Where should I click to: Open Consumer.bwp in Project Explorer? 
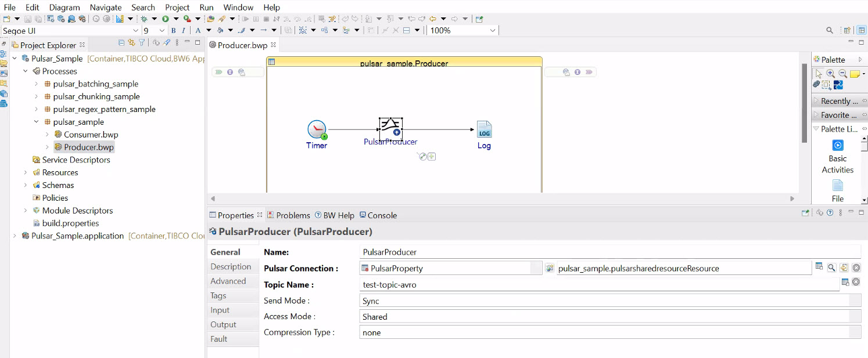point(91,135)
